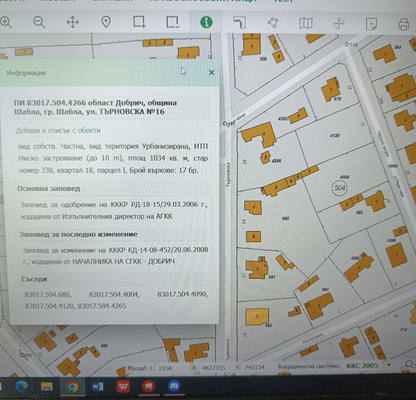Select the polygon sketch tool icon

[x=273, y=22]
